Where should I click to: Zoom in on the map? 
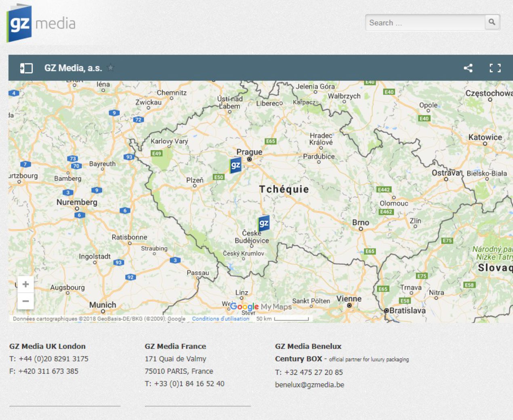(x=25, y=284)
